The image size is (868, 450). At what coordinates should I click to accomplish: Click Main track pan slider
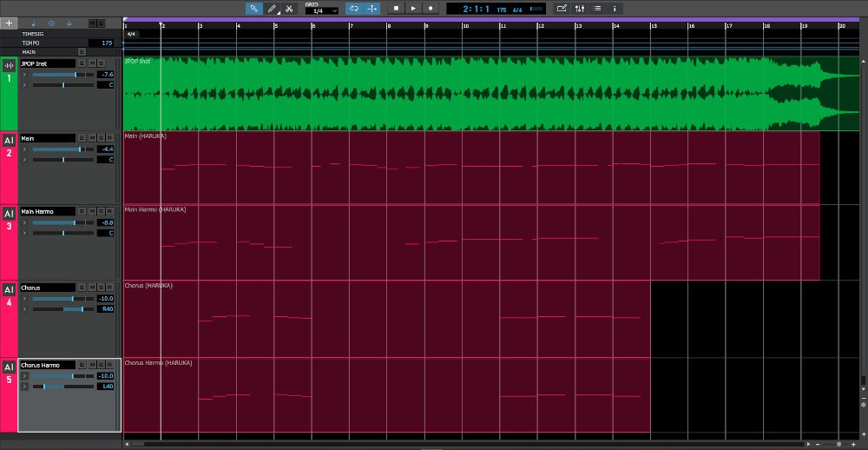(x=62, y=160)
